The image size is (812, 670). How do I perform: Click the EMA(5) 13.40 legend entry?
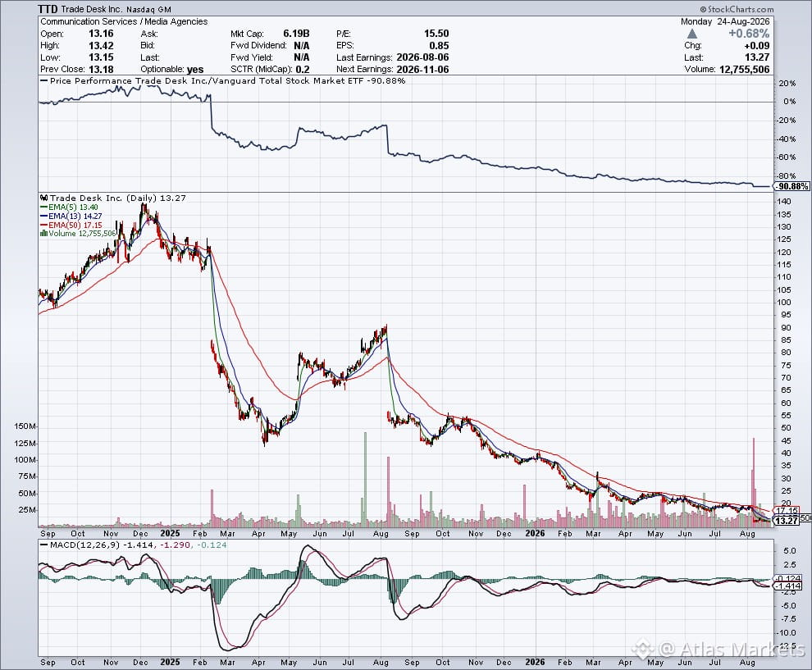click(69, 207)
